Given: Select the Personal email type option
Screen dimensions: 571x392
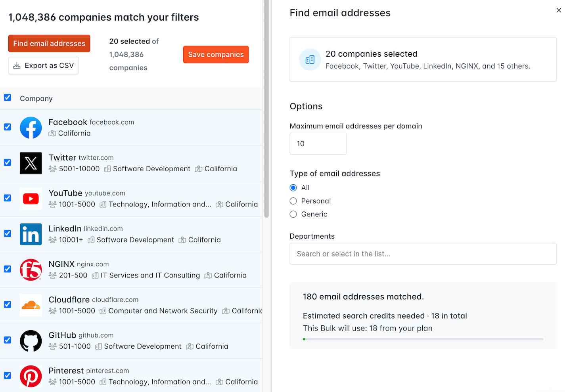Looking at the screenshot, I should click(x=293, y=201).
